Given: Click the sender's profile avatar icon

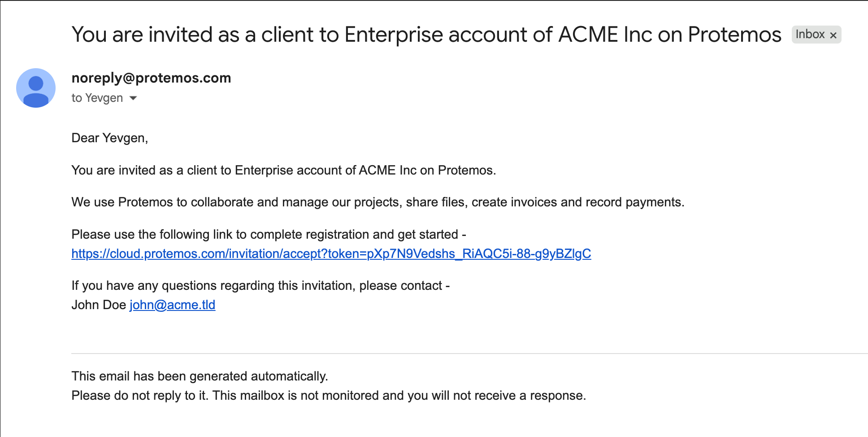Looking at the screenshot, I should [x=36, y=88].
